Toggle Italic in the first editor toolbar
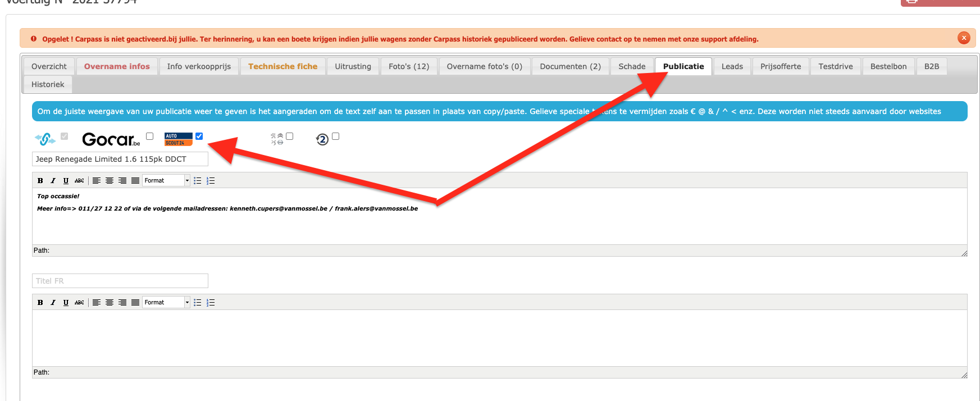The width and height of the screenshot is (980, 401). [x=53, y=180]
